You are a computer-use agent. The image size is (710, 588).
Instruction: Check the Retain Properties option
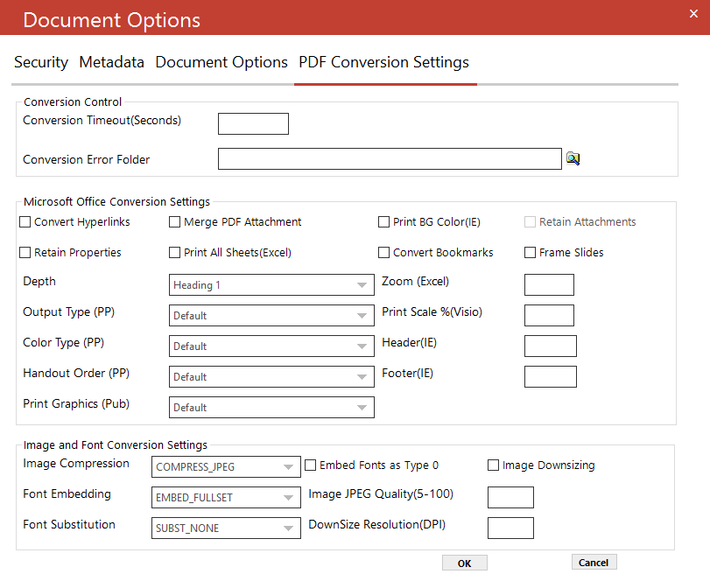click(x=25, y=253)
